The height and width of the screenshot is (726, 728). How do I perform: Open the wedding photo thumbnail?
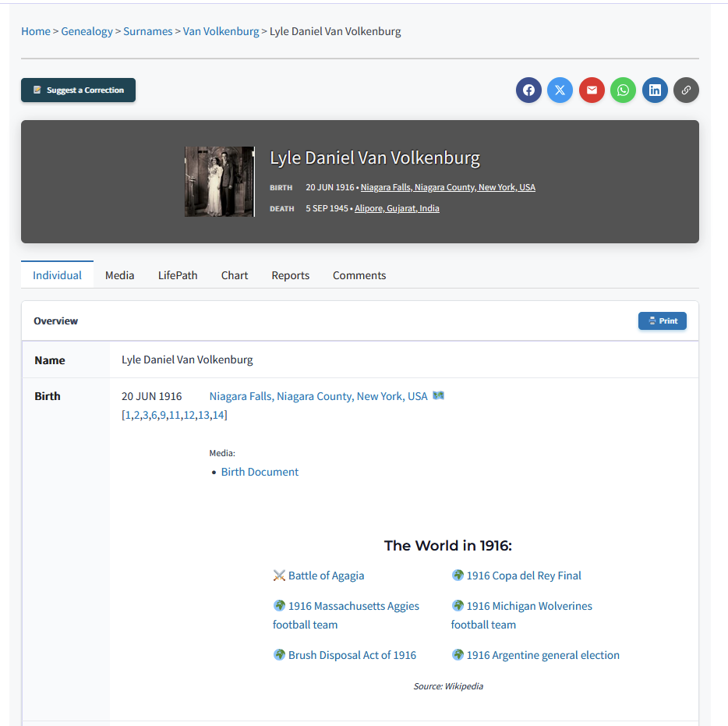pyautogui.click(x=219, y=182)
